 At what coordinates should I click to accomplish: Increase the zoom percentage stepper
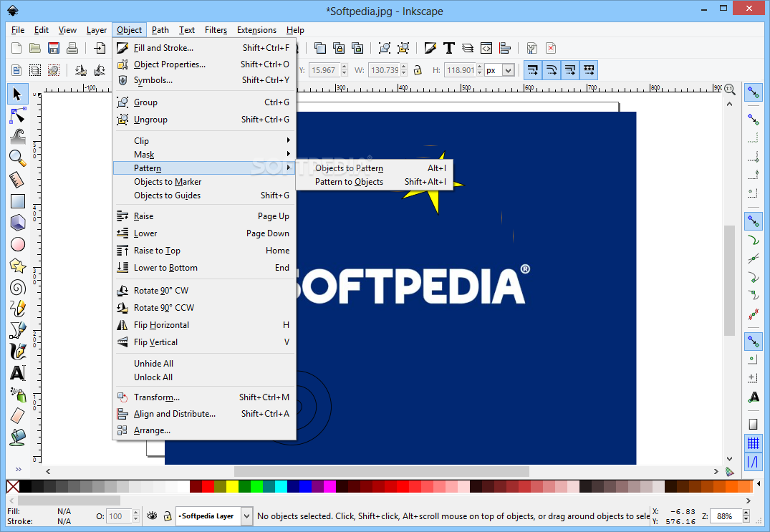click(746, 513)
